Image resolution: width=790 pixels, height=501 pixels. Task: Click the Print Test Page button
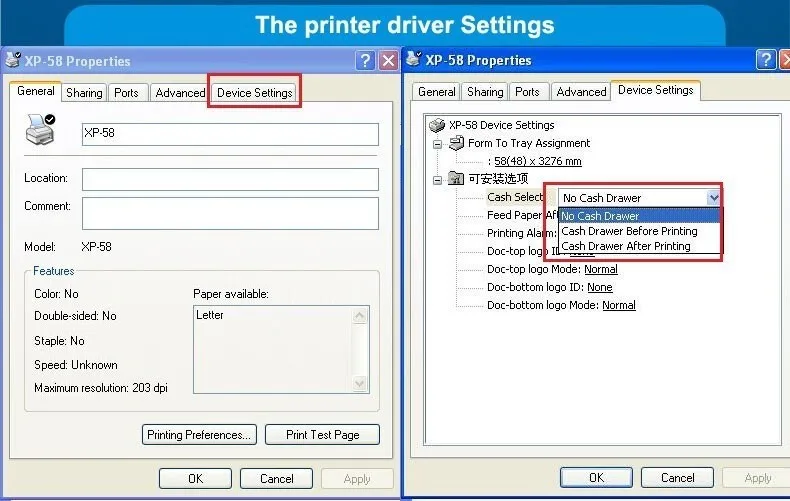coord(322,434)
